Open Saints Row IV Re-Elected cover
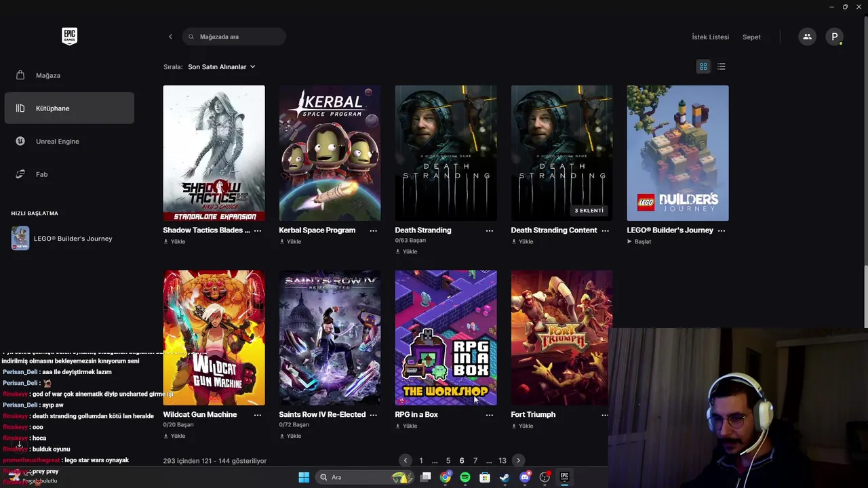 [330, 338]
